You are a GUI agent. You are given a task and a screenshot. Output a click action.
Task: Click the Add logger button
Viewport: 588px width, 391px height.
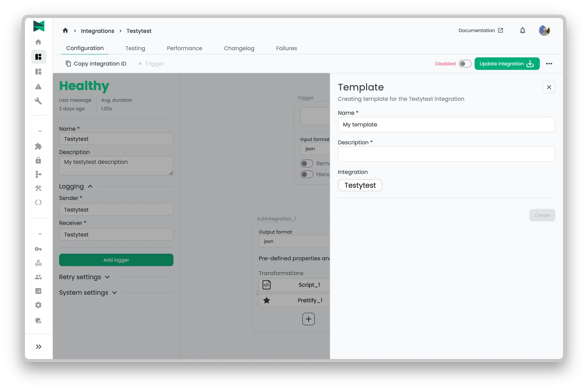click(x=116, y=260)
